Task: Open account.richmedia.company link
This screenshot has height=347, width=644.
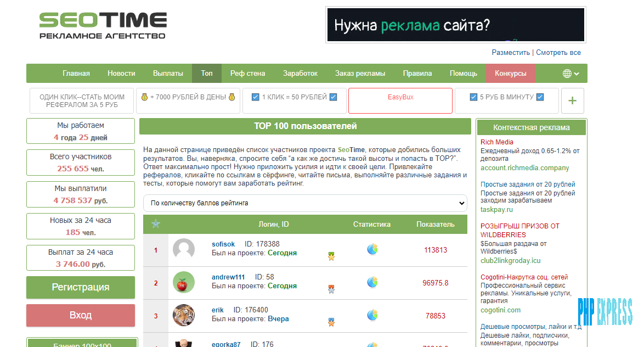Action: coord(524,168)
